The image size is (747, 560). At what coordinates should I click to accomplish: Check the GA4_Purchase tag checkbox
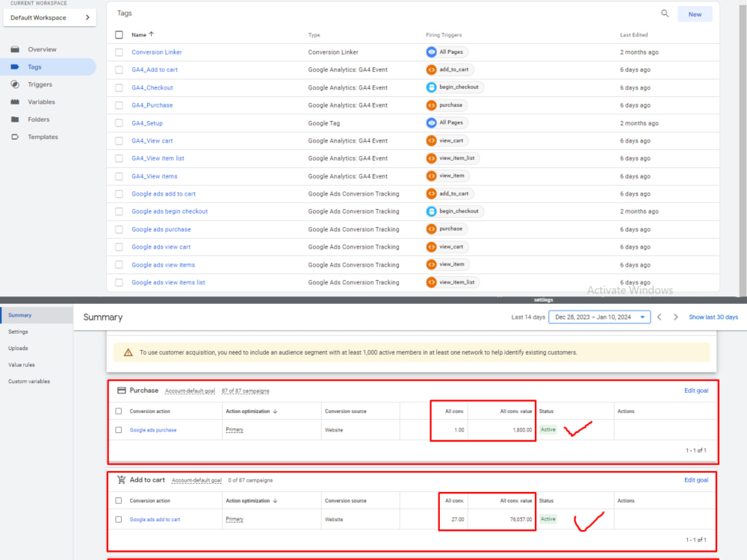(119, 105)
